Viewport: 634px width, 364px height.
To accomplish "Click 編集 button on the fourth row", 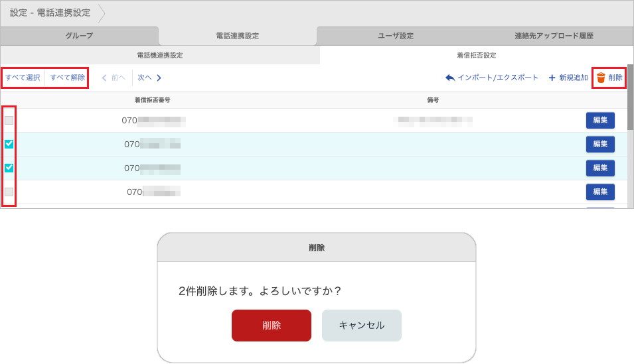I will coord(600,192).
